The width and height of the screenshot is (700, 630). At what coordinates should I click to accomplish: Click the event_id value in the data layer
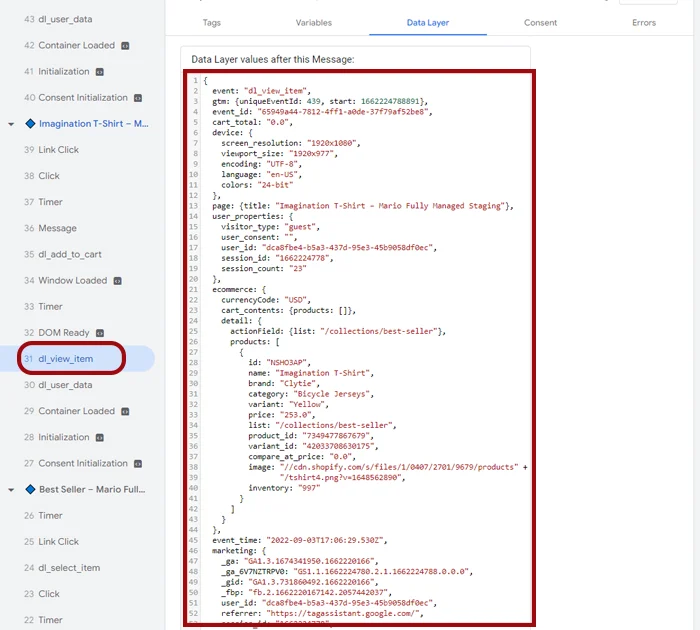343,112
